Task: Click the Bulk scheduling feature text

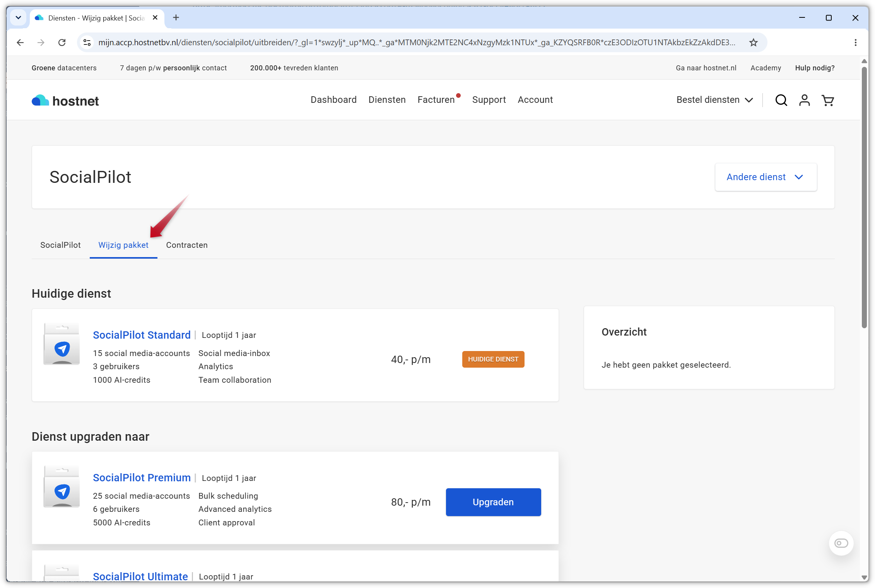Action: [228, 496]
